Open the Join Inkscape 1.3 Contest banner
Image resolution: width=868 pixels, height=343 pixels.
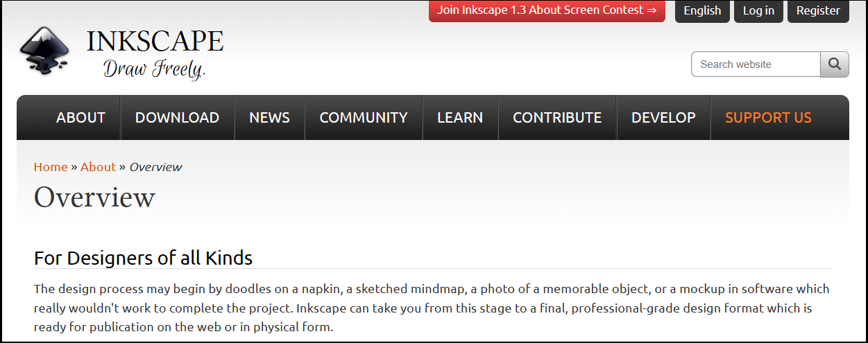coord(547,10)
